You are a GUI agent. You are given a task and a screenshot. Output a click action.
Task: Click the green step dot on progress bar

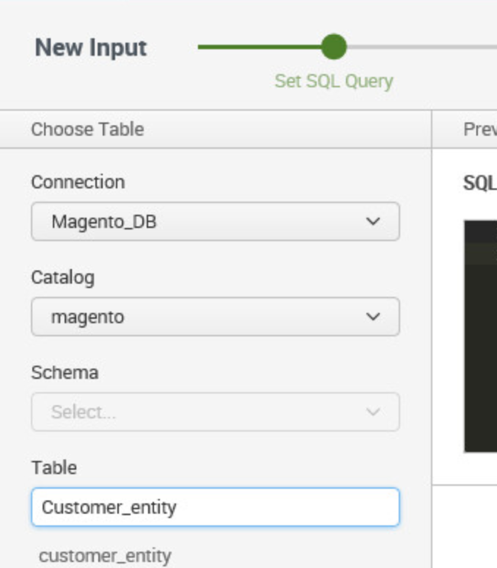coord(334,47)
